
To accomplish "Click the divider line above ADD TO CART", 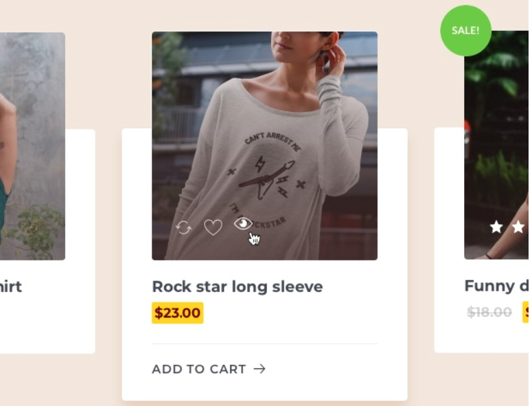I will (264, 344).
